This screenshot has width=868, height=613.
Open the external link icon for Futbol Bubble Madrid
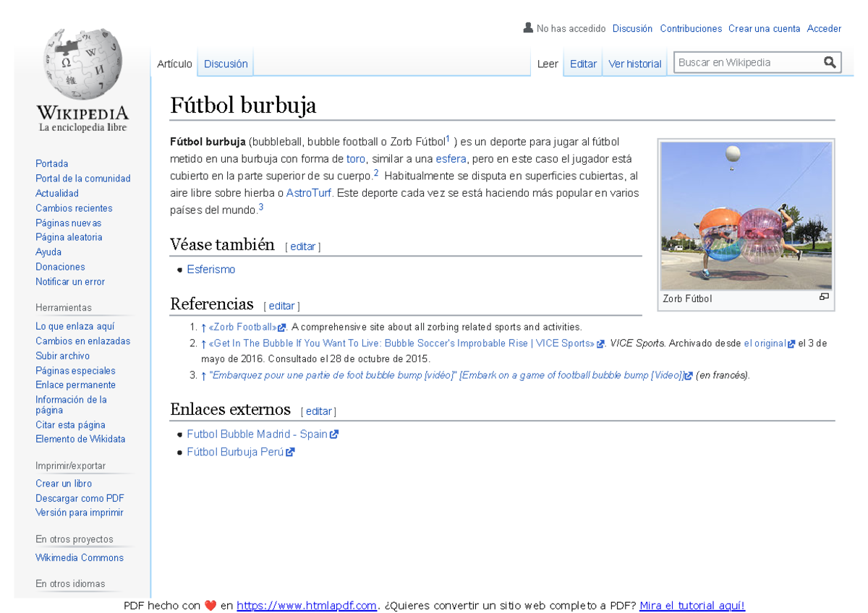pos(333,434)
